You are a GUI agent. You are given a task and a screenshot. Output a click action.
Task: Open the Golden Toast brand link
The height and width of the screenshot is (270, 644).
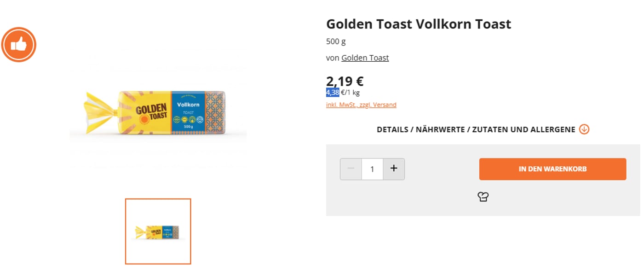click(365, 58)
